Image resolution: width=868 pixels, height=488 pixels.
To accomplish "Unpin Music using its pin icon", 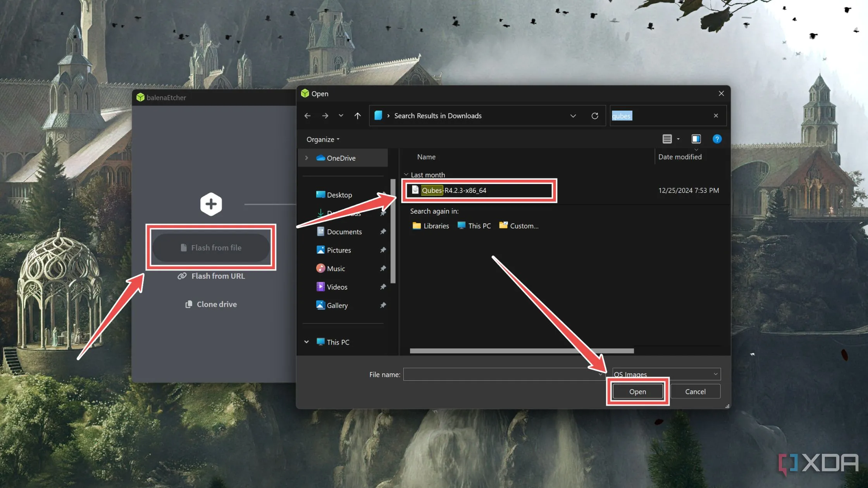I will 383,268.
